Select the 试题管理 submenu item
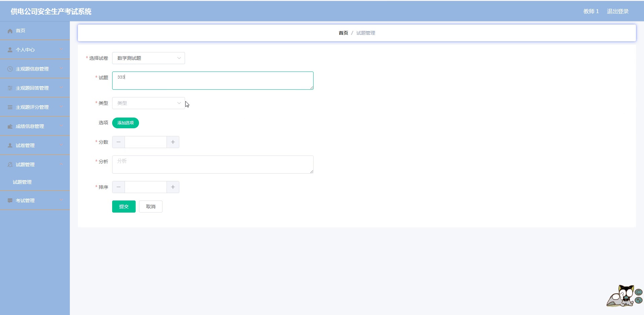Image resolution: width=644 pixels, height=315 pixels. (x=22, y=182)
